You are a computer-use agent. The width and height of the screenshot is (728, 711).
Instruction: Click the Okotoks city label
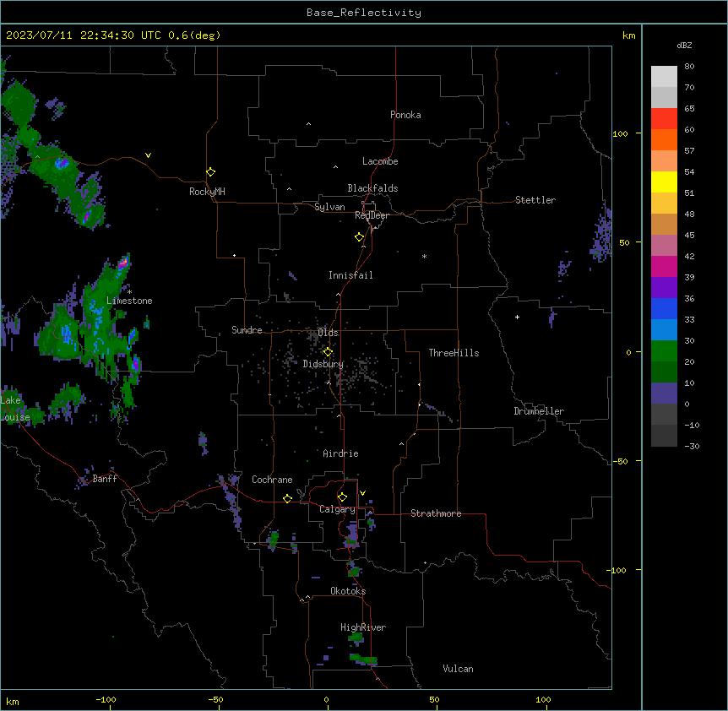(x=348, y=591)
